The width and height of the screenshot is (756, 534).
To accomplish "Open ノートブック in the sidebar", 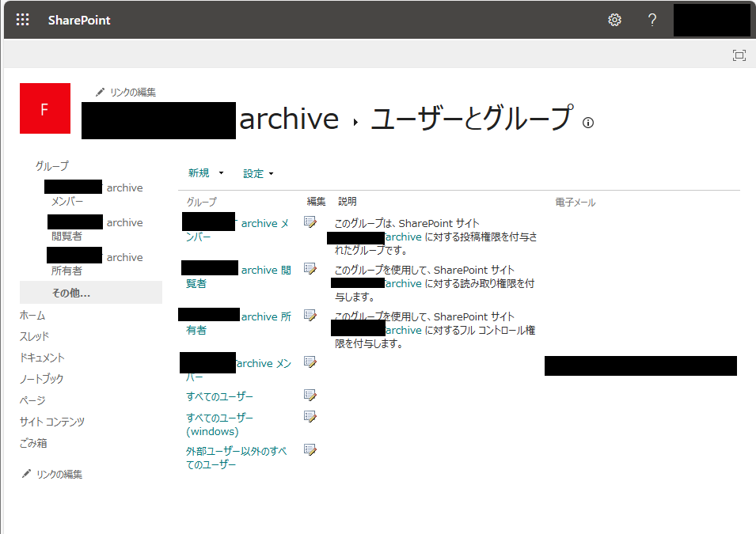I will pos(41,379).
